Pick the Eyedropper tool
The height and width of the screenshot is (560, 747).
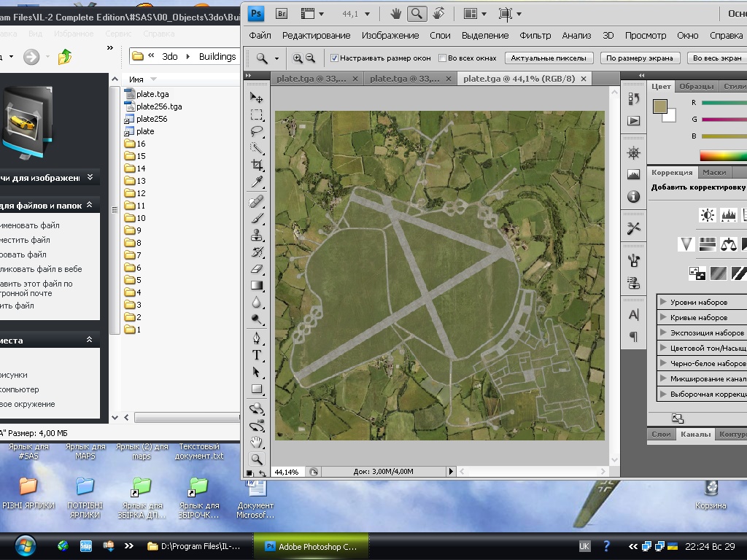coord(257,182)
